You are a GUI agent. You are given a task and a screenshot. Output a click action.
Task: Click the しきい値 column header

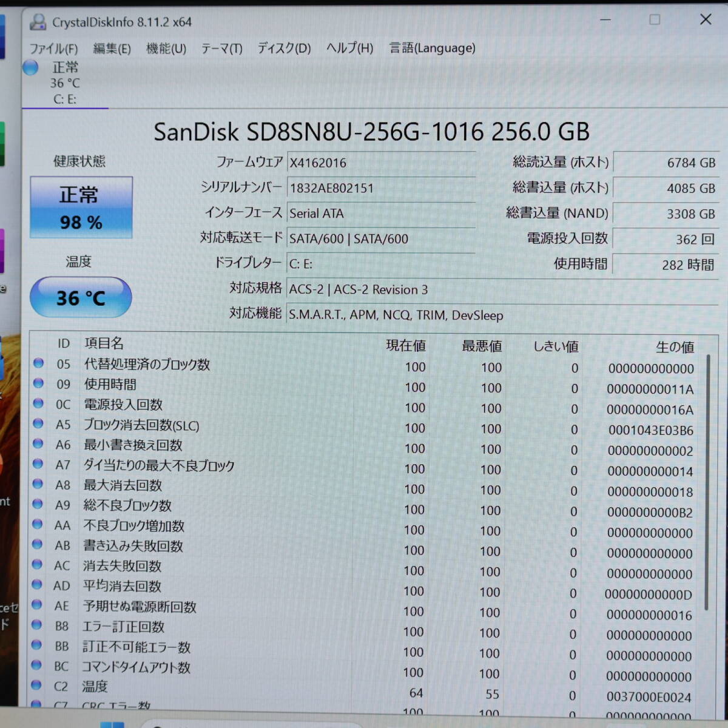coord(556,346)
